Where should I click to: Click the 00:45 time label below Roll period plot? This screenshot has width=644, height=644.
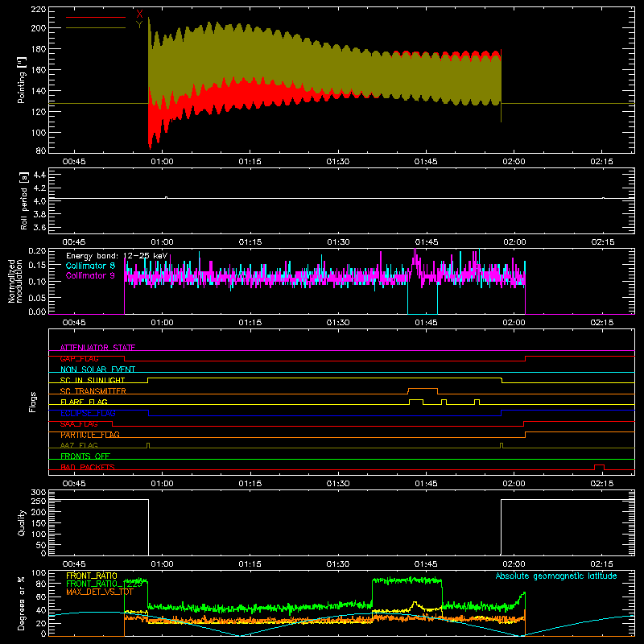coord(74,242)
